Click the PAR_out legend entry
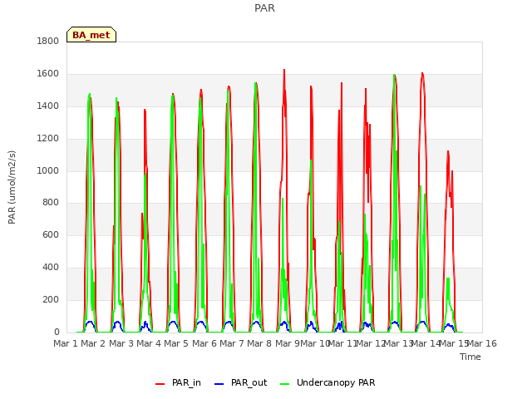This screenshot has height=399, width=532. click(241, 382)
